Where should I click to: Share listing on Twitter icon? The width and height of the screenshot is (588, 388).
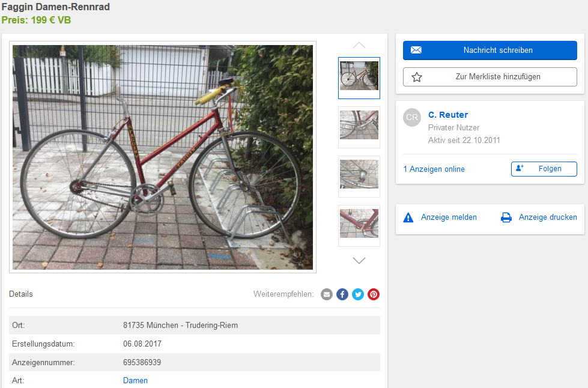358,294
